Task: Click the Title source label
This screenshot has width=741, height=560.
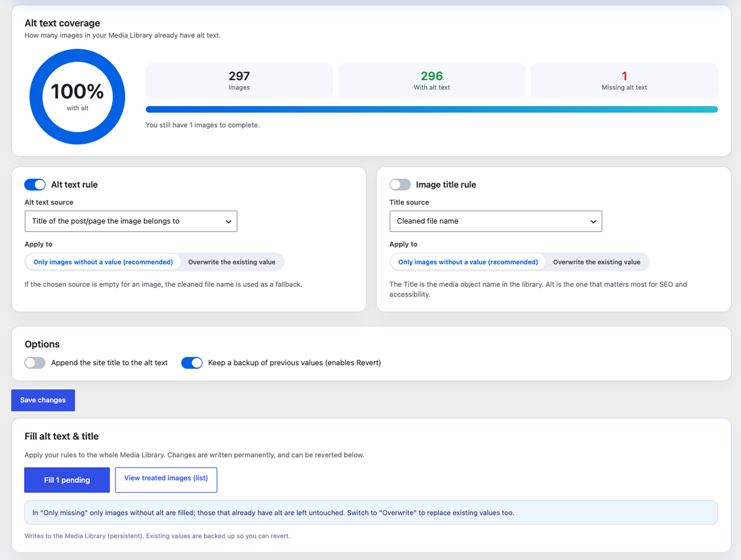Action: 409,202
